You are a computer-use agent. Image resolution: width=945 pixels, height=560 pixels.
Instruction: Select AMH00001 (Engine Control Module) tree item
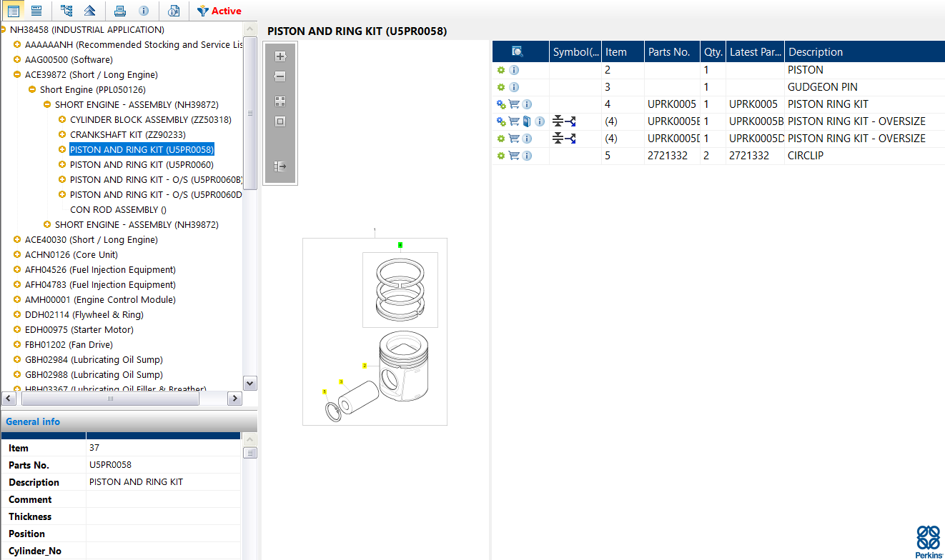pyautogui.click(x=100, y=300)
